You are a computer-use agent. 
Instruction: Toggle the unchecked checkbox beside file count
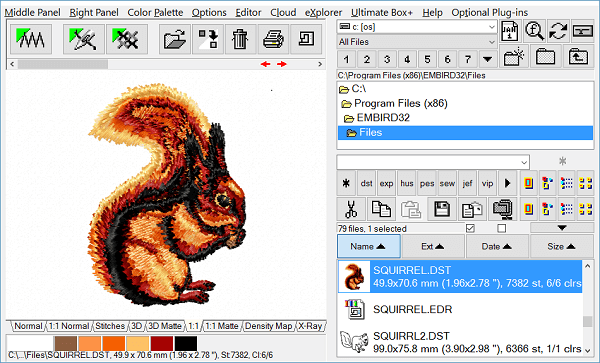(x=501, y=228)
